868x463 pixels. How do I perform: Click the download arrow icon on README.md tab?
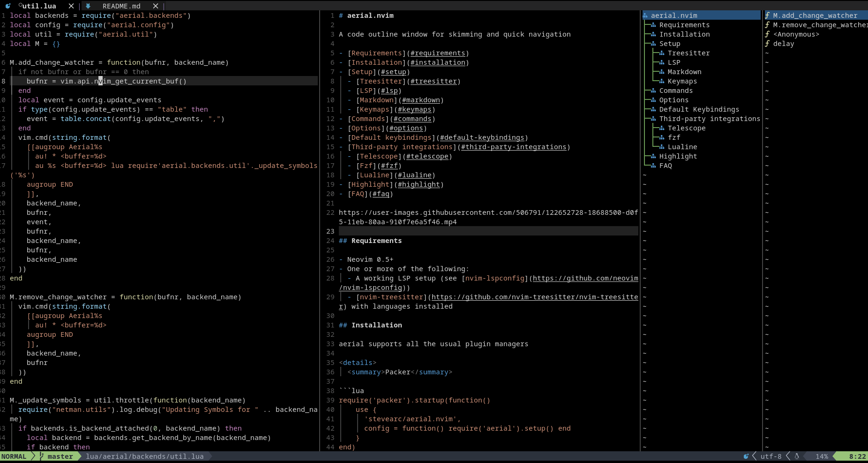pos(88,6)
